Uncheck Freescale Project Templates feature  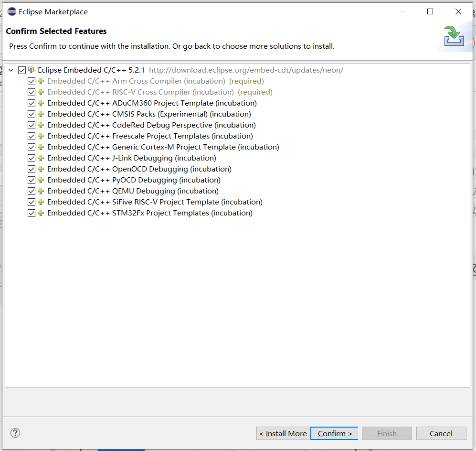pyautogui.click(x=31, y=136)
